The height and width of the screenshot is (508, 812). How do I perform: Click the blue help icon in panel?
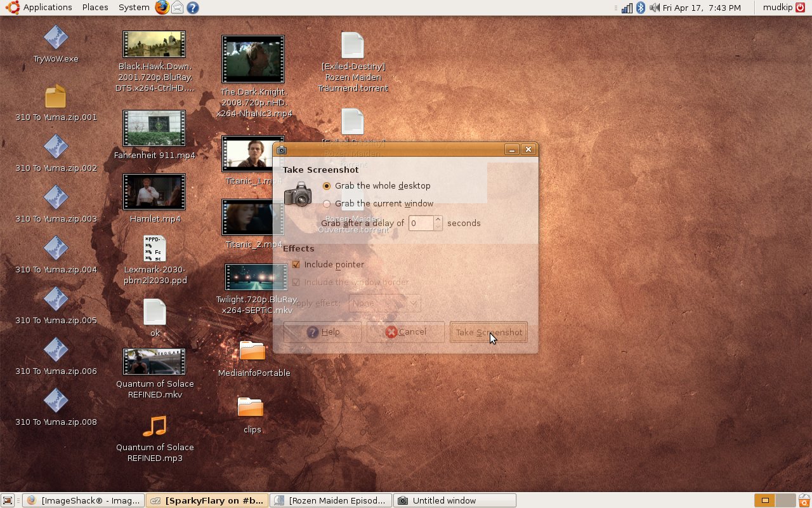point(193,8)
